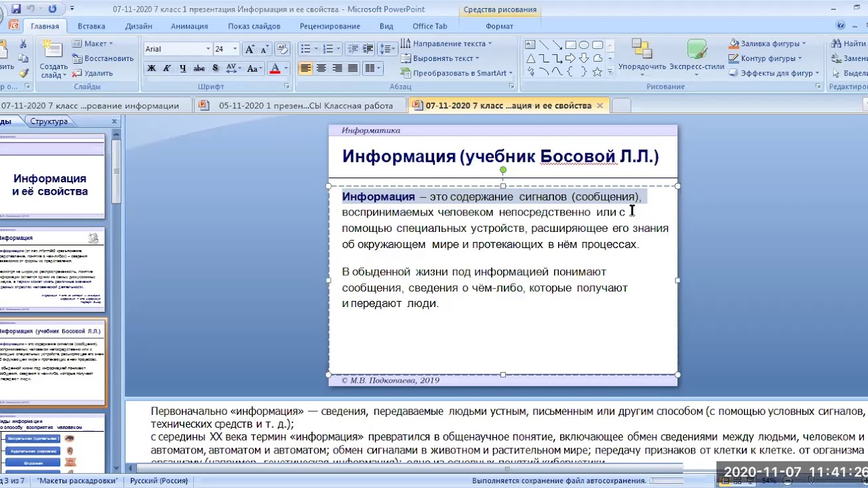868x488 pixels.
Task: Select the five-point star shape
Action: pos(597,71)
